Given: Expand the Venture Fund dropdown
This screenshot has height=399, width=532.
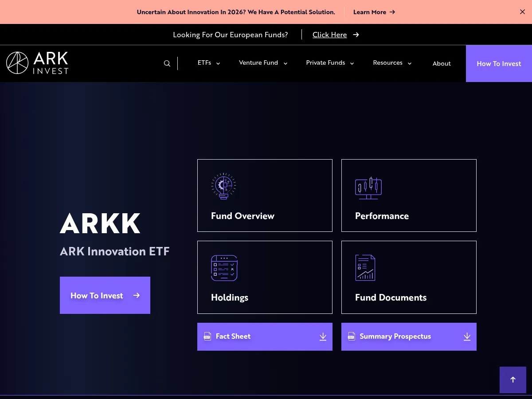Looking at the screenshot, I should (x=263, y=63).
